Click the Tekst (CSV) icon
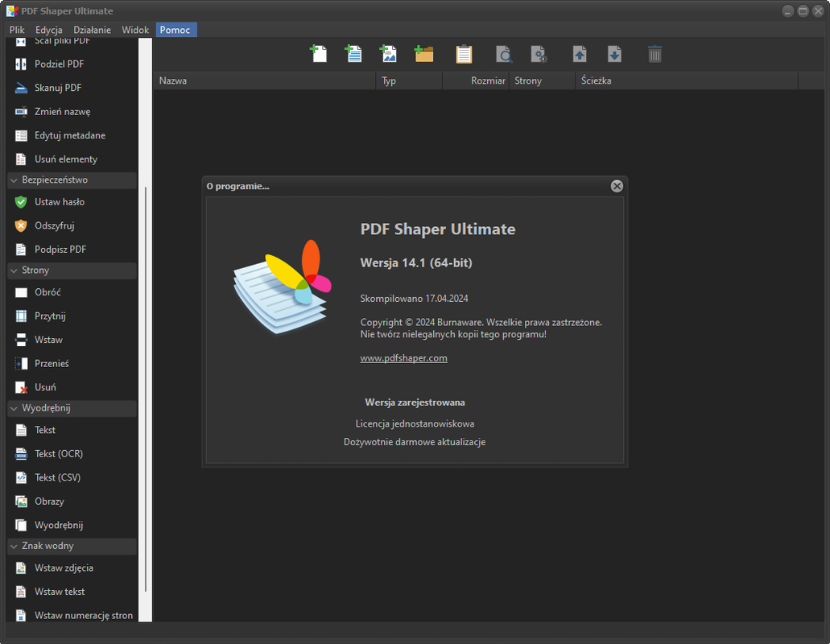830x644 pixels. pyautogui.click(x=21, y=478)
